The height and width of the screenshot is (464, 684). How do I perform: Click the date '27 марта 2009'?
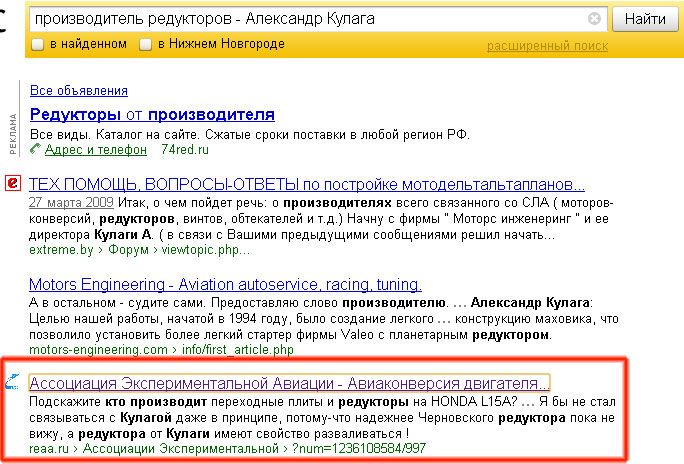[x=71, y=203]
